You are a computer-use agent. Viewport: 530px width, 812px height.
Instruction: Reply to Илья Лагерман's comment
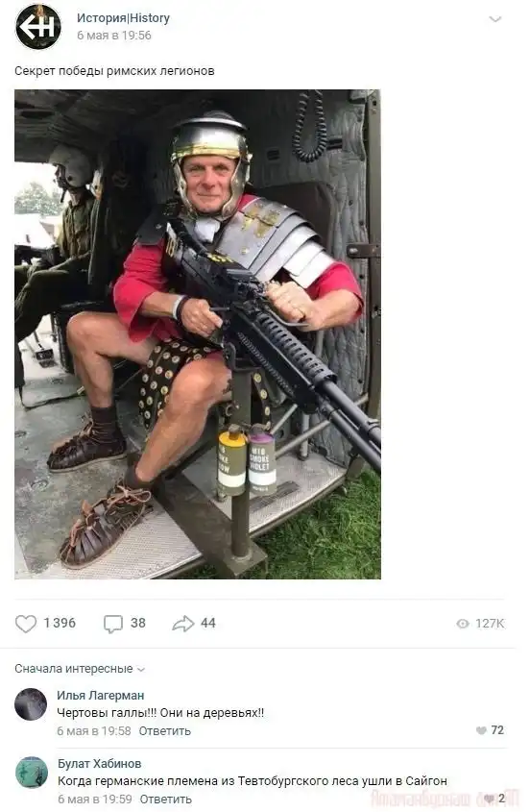(x=164, y=731)
